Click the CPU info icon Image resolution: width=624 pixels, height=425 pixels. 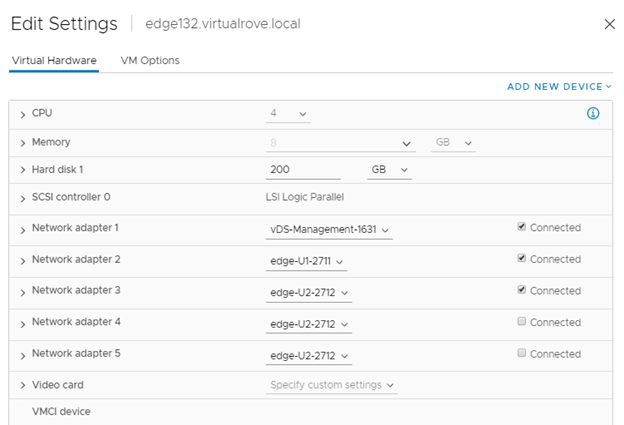[x=592, y=114]
